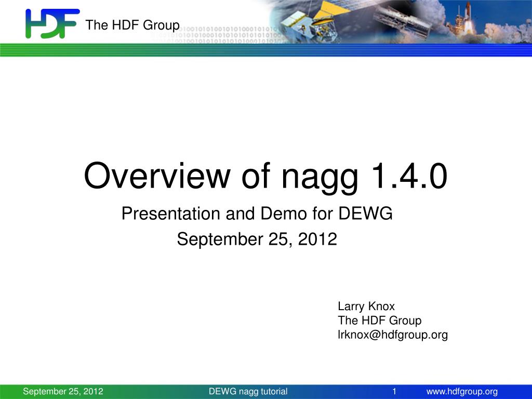Click the HDF logo in the header
The height and width of the screenshot is (399, 532).
pos(52,23)
